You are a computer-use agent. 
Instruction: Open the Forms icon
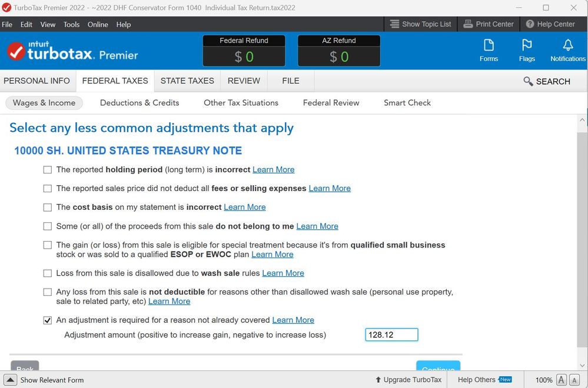point(489,45)
